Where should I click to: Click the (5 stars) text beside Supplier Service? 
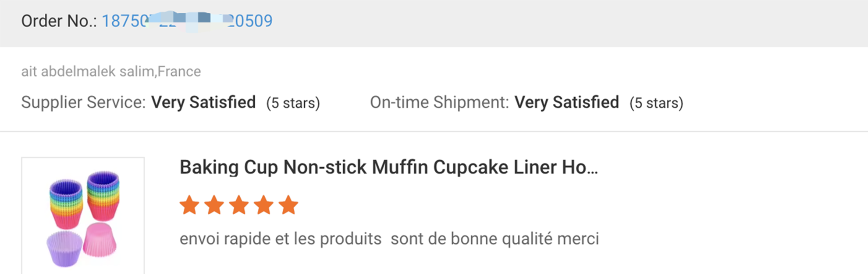point(293,103)
